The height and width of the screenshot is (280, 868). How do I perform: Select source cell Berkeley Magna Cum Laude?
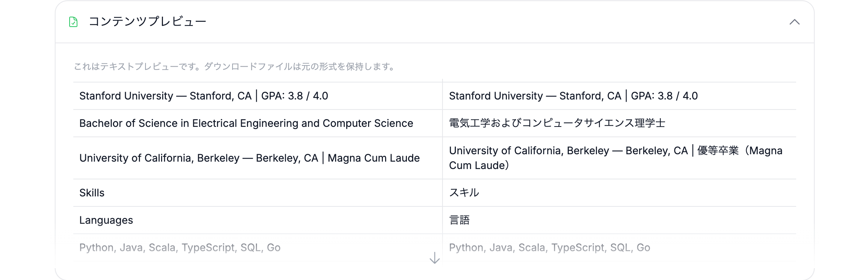pyautogui.click(x=258, y=158)
